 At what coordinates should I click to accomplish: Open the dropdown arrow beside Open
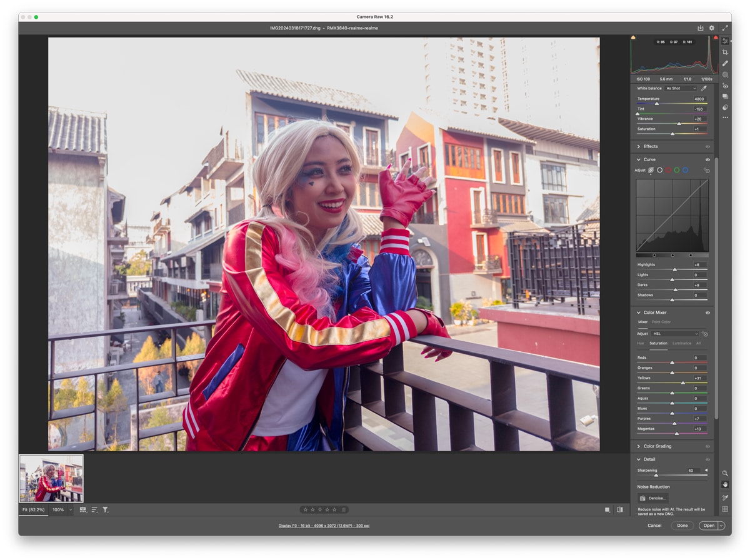(721, 526)
